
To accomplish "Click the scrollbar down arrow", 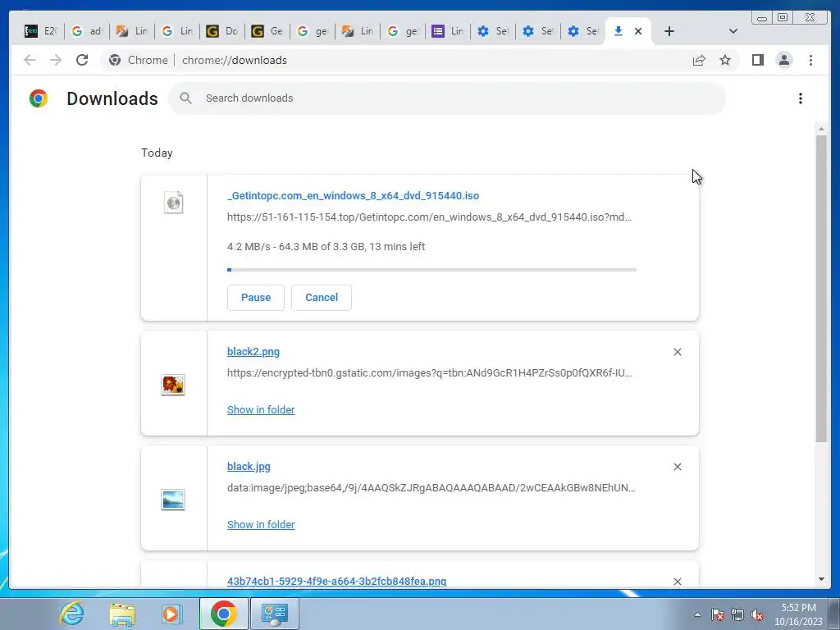I will point(821,579).
